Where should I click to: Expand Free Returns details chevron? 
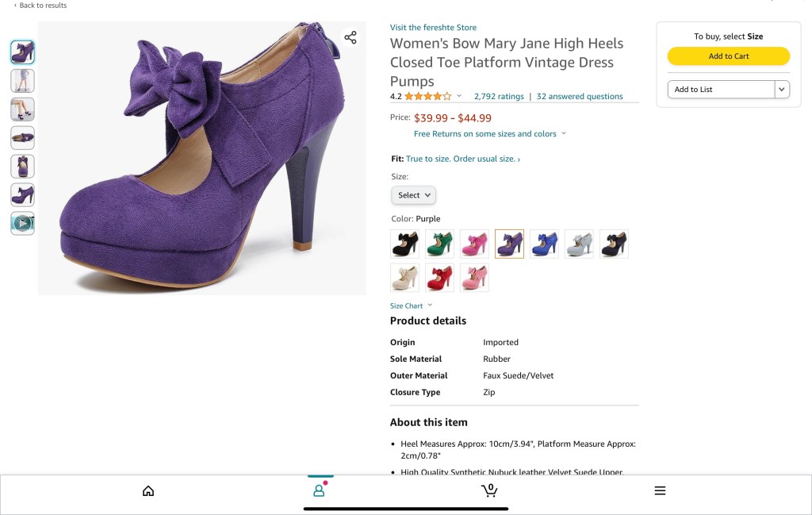tap(564, 134)
